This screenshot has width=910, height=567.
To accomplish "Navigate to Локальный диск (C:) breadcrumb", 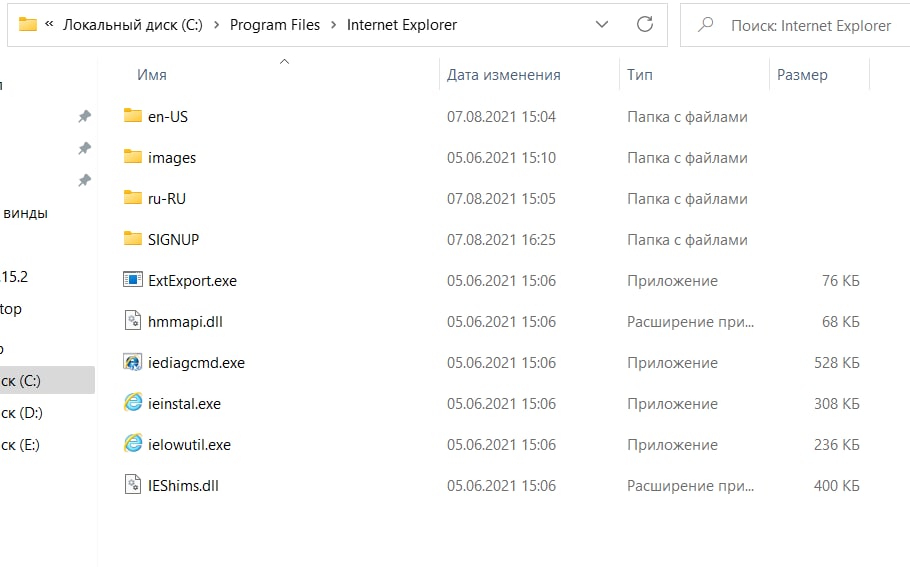I will click(x=133, y=25).
